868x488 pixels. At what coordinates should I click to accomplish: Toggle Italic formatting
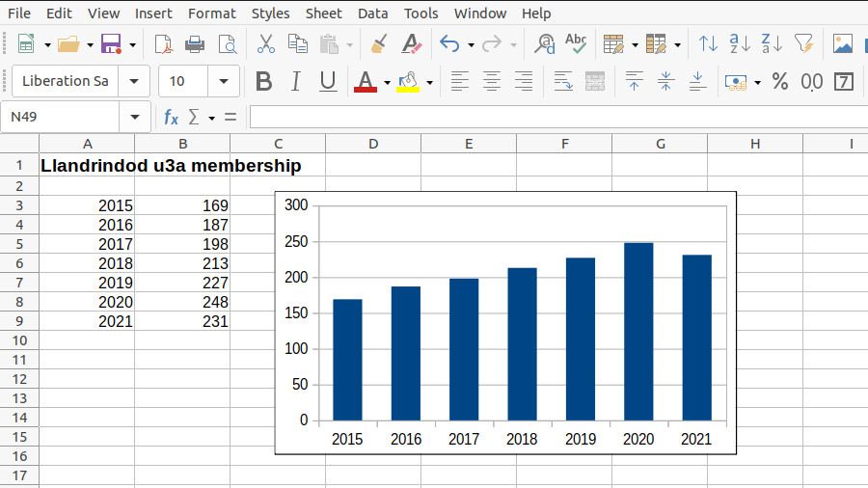pos(296,82)
